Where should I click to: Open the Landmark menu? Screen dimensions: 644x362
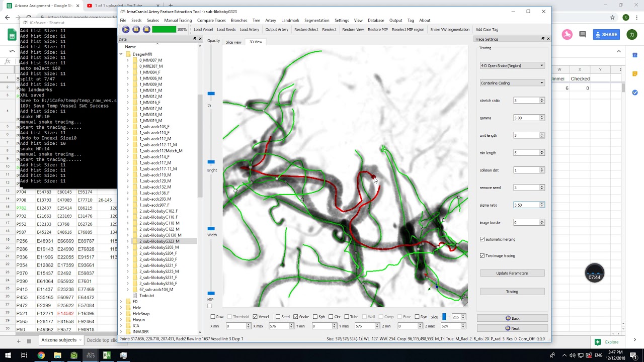pyautogui.click(x=290, y=21)
